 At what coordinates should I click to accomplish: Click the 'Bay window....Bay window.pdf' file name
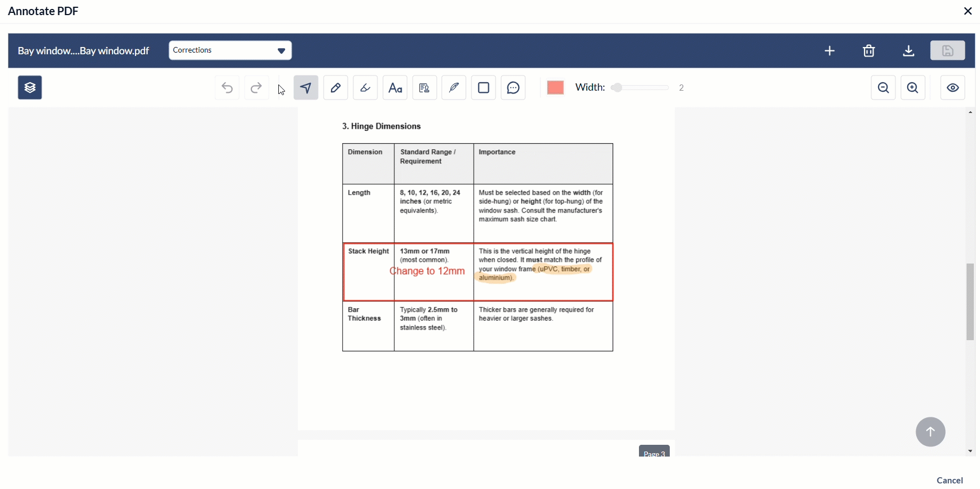83,51
